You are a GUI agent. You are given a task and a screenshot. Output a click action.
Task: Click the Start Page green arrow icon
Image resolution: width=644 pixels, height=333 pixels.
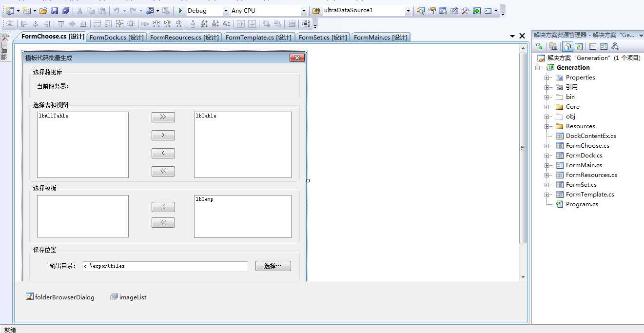[476, 11]
